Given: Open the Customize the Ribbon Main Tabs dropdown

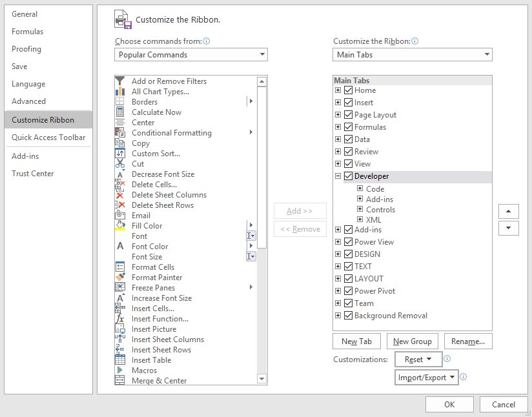Looking at the screenshot, I should pyautogui.click(x=412, y=55).
